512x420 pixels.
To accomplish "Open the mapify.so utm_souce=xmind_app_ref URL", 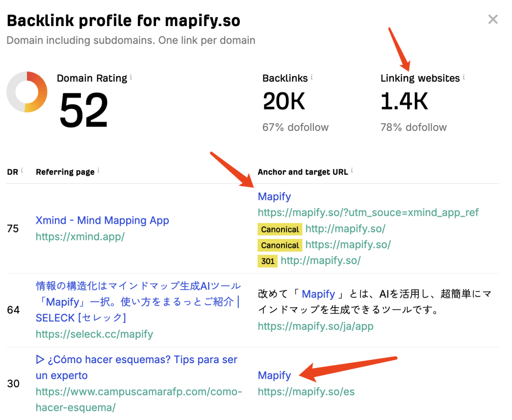I will point(368,212).
